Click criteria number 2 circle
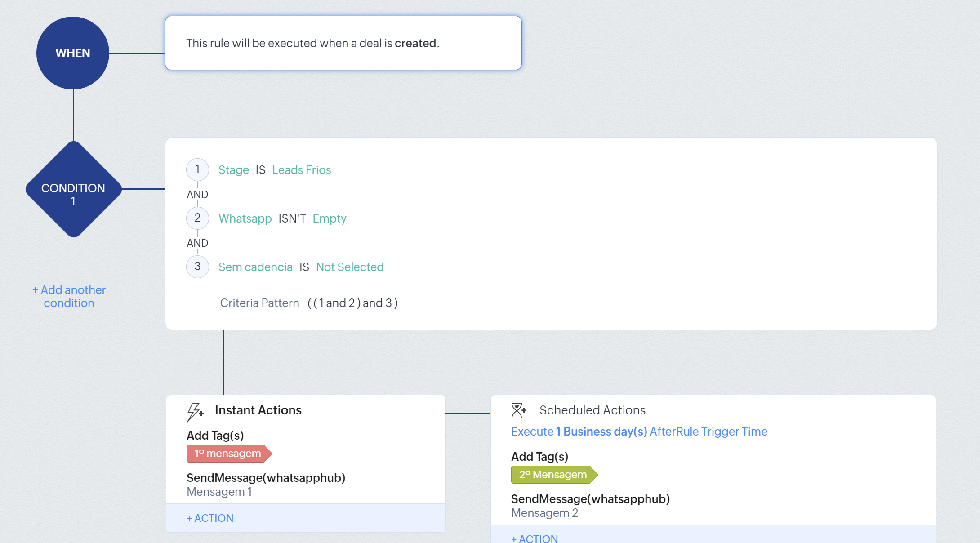 click(x=197, y=218)
